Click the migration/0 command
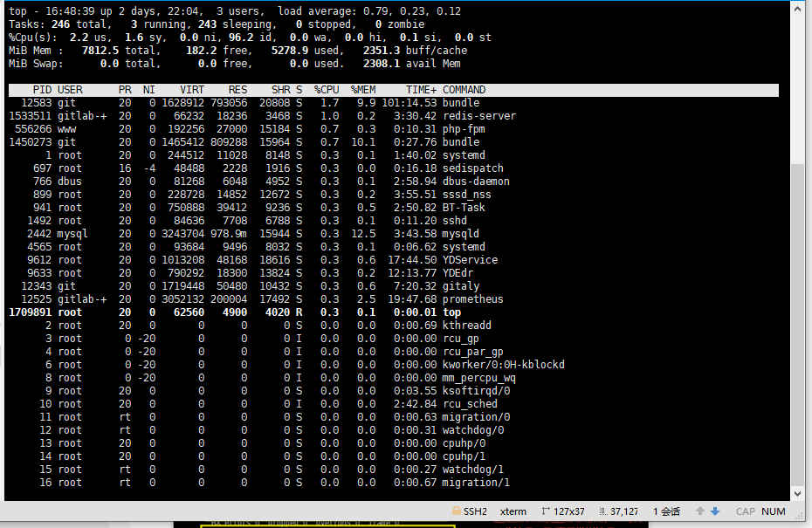The height and width of the screenshot is (528, 812). pos(476,416)
